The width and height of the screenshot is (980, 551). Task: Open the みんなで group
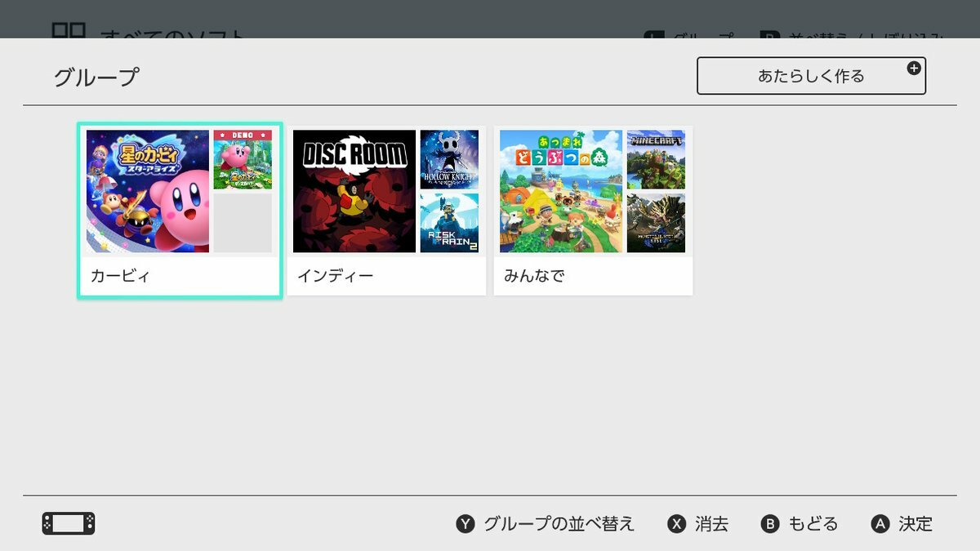[594, 211]
